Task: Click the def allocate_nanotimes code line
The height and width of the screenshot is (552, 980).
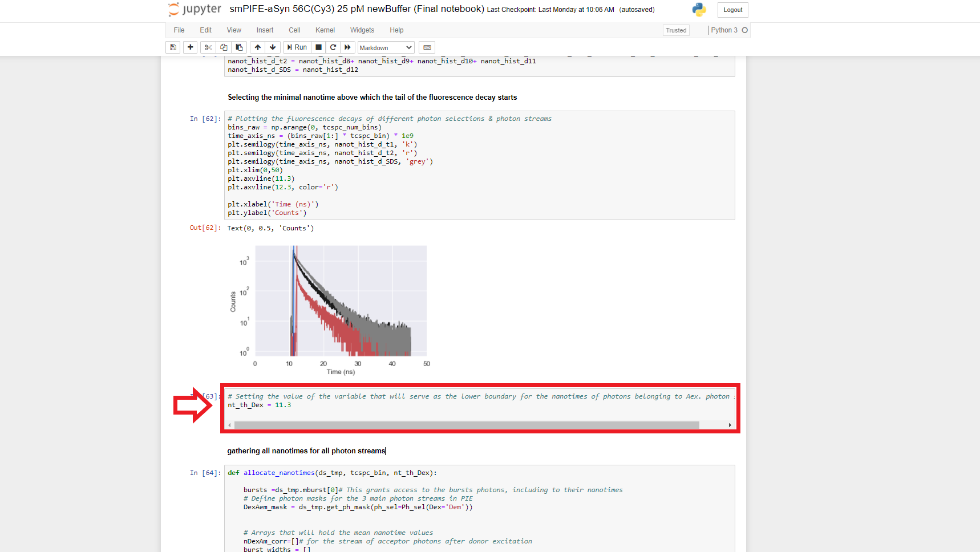Action: click(x=332, y=473)
